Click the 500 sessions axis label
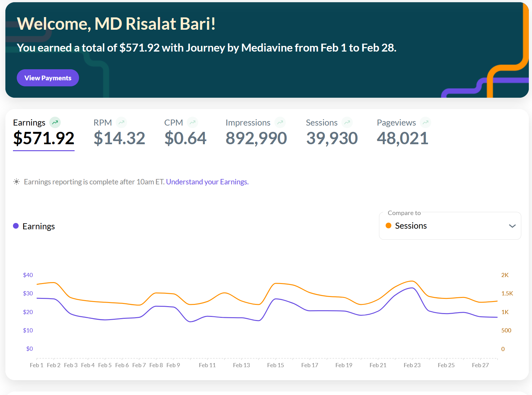The width and height of the screenshot is (532, 395). (506, 330)
